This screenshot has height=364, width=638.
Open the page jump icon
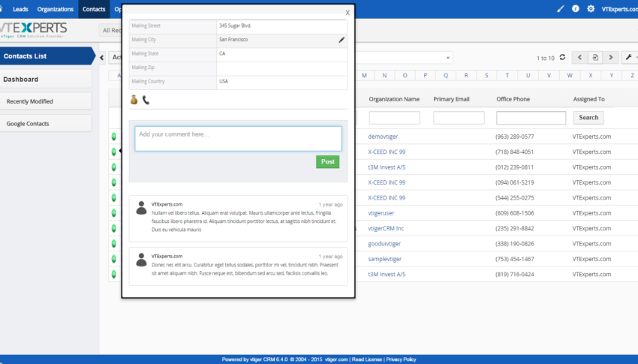tap(595, 57)
